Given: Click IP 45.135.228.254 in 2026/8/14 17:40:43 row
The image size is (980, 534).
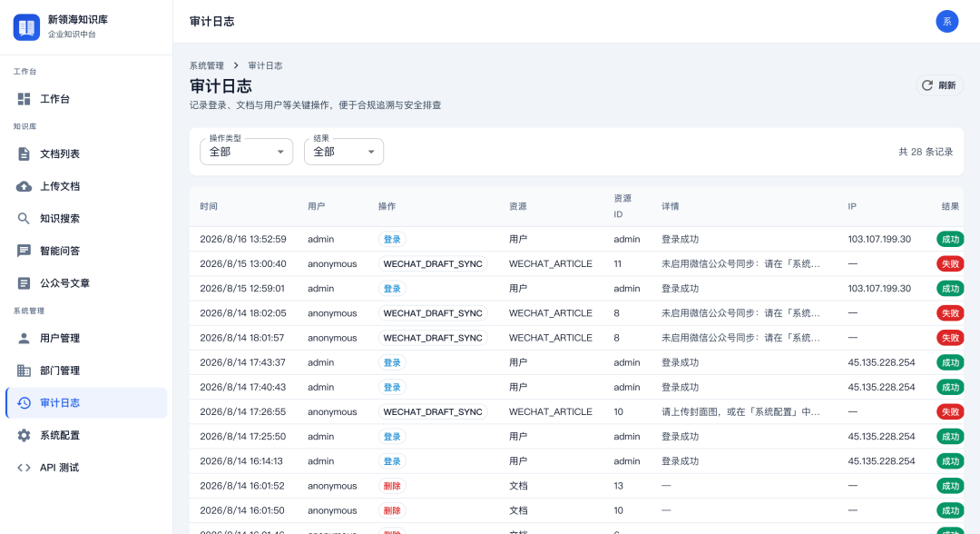Looking at the screenshot, I should (881, 387).
